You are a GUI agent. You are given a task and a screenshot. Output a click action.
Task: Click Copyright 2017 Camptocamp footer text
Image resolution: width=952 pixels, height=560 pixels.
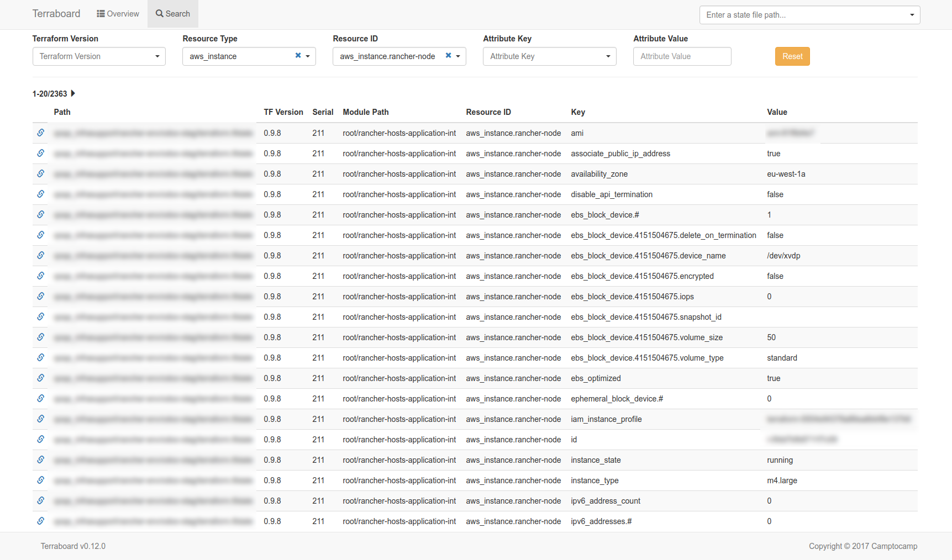[863, 546]
